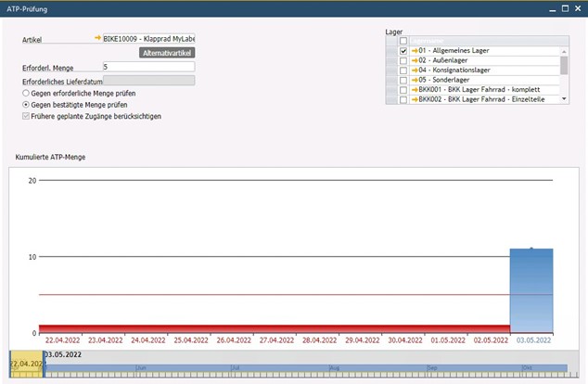This screenshot has height=384, width=588.
Task: Toggle Frühere geplante Zugänge berücksichtigen checkbox
Action: (25, 117)
